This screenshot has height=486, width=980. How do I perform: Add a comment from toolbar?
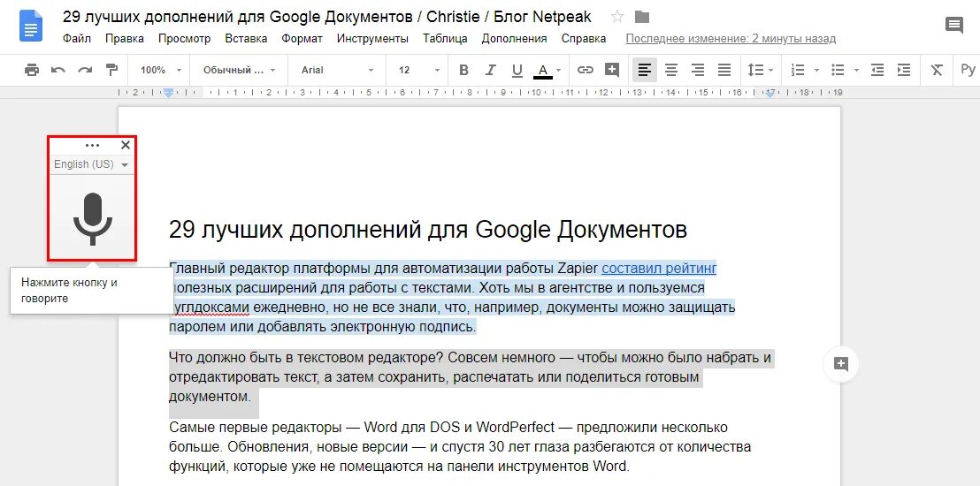click(612, 70)
